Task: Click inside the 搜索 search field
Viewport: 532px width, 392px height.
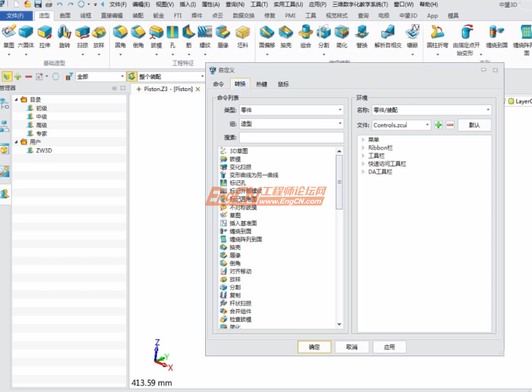Action: click(x=291, y=137)
